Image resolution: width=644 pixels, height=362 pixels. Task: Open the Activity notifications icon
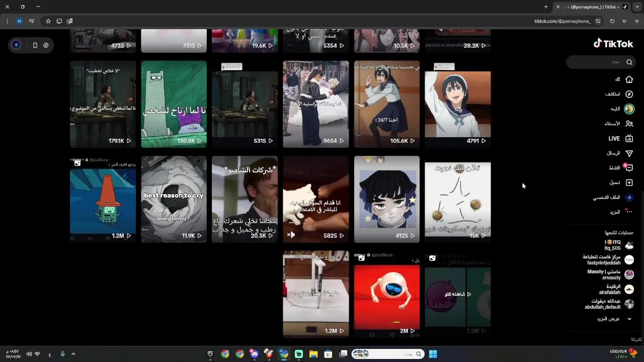coord(629,168)
